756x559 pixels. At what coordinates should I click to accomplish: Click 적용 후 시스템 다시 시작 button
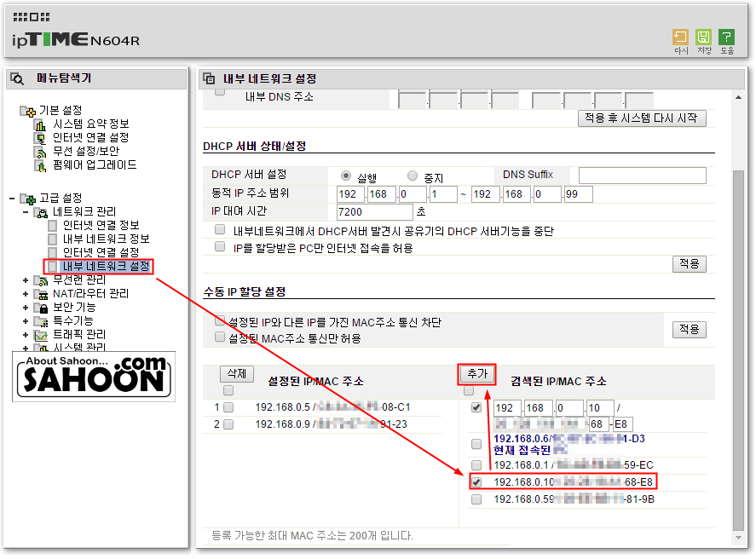coord(642,118)
